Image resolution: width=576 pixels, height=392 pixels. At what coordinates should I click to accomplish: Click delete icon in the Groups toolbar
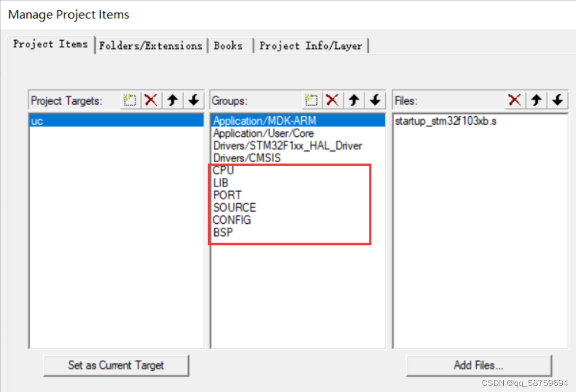click(x=332, y=100)
